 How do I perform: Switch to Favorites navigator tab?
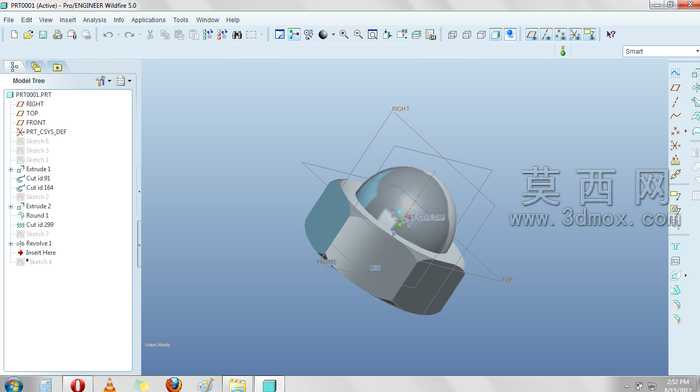click(57, 67)
